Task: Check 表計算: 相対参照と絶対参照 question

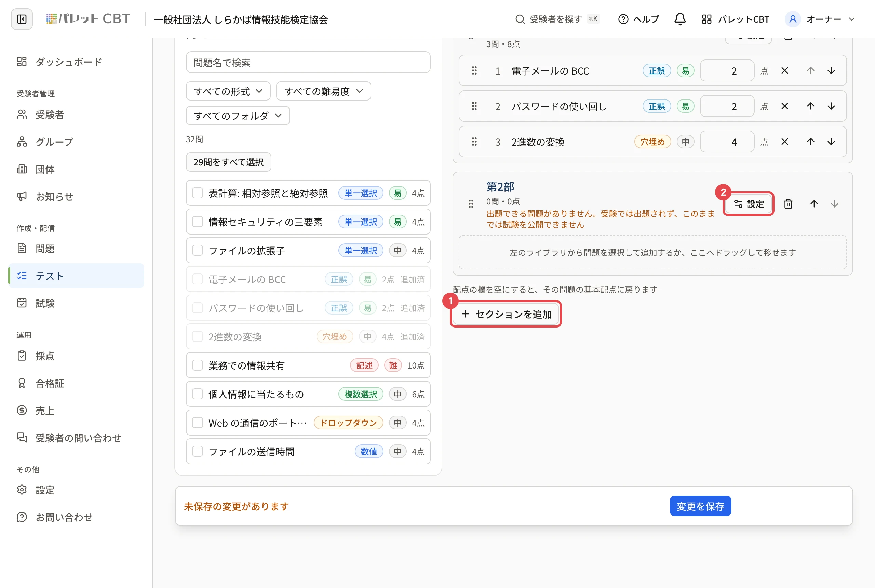Action: pyautogui.click(x=198, y=193)
